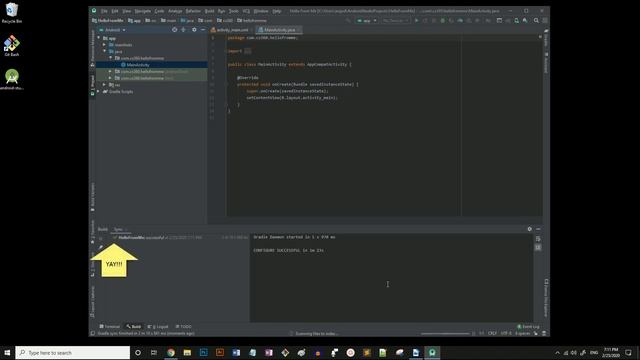The height and width of the screenshot is (360, 640).
Task: Hide the Build panel with minus icon
Action: click(538, 229)
